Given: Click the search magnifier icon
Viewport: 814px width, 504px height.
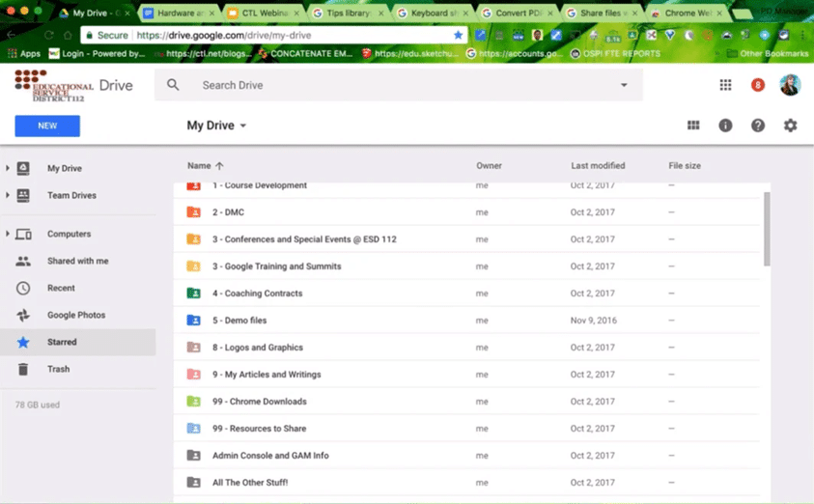Looking at the screenshot, I should [174, 85].
